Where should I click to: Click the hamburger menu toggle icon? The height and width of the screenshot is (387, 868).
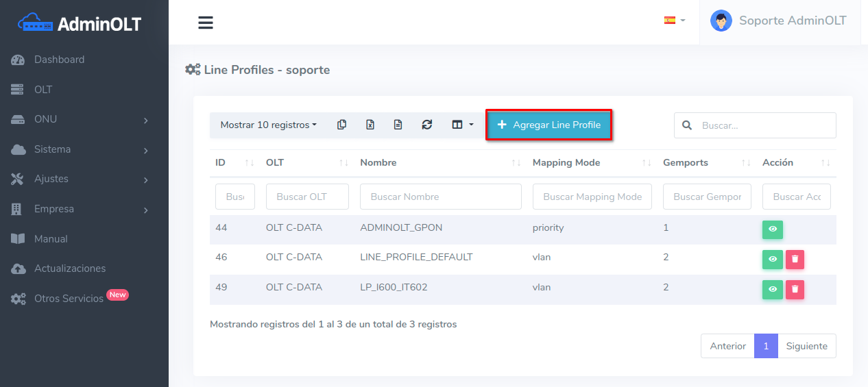206,23
